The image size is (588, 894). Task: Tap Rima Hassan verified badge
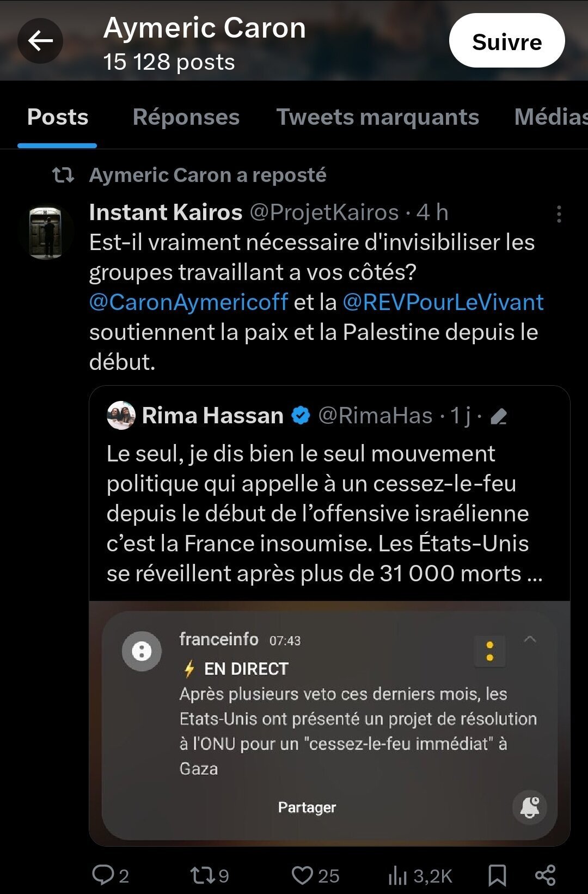[301, 416]
